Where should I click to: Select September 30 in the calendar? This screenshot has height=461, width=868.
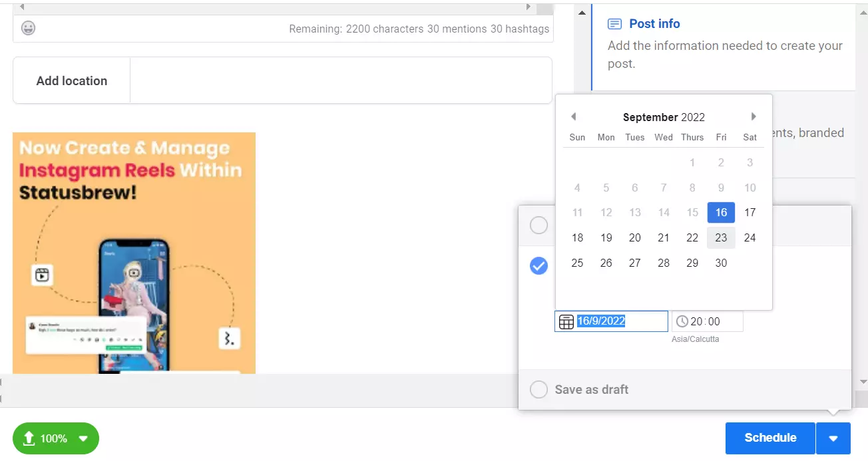(x=721, y=263)
